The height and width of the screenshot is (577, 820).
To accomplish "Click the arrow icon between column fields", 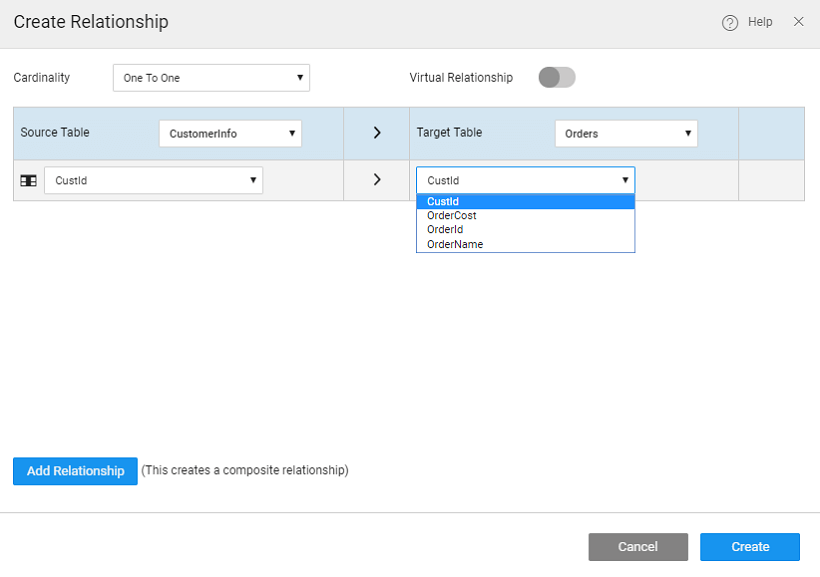I will (x=377, y=180).
